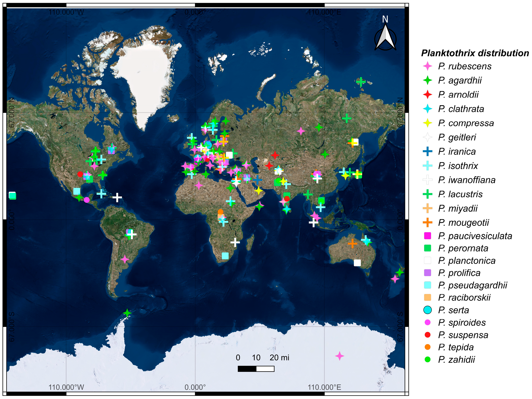The height and width of the screenshot is (399, 532).
Task: Click the P. spiroides magenta dot legend symbol
Action: tap(427, 322)
